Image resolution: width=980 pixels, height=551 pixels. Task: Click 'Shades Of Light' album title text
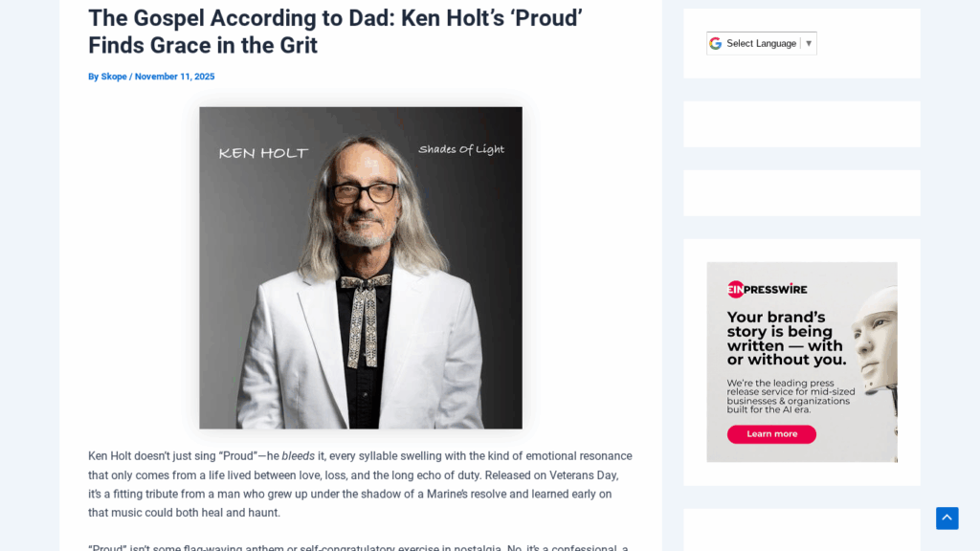[461, 149]
